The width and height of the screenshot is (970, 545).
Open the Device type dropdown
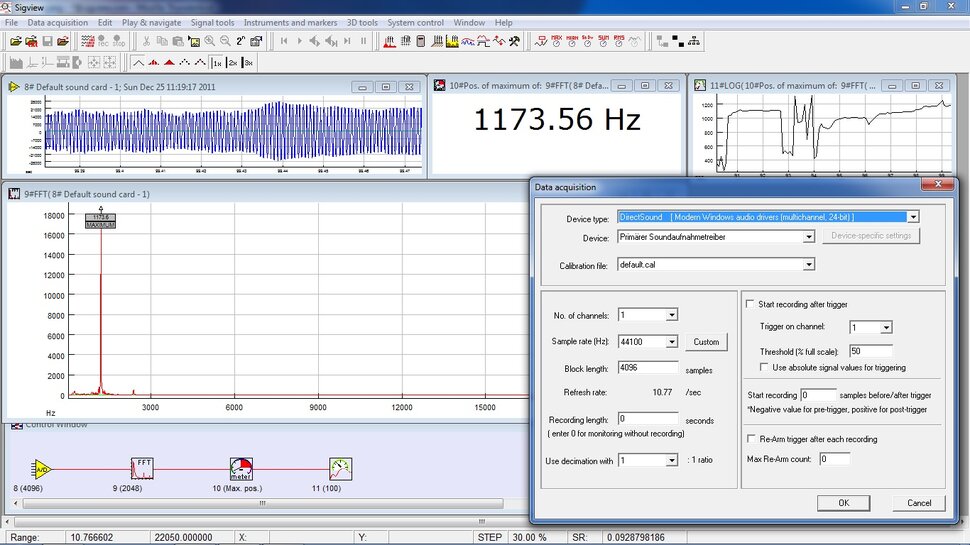(913, 217)
